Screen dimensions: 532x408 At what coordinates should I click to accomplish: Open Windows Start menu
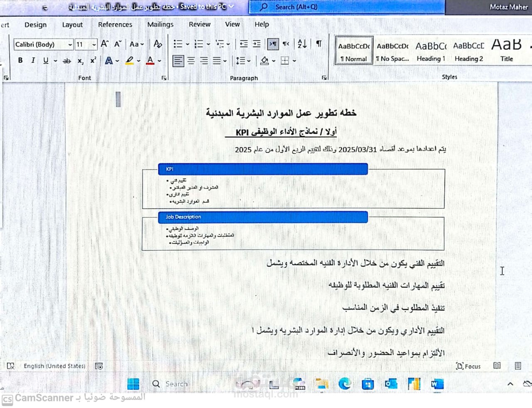pyautogui.click(x=133, y=384)
